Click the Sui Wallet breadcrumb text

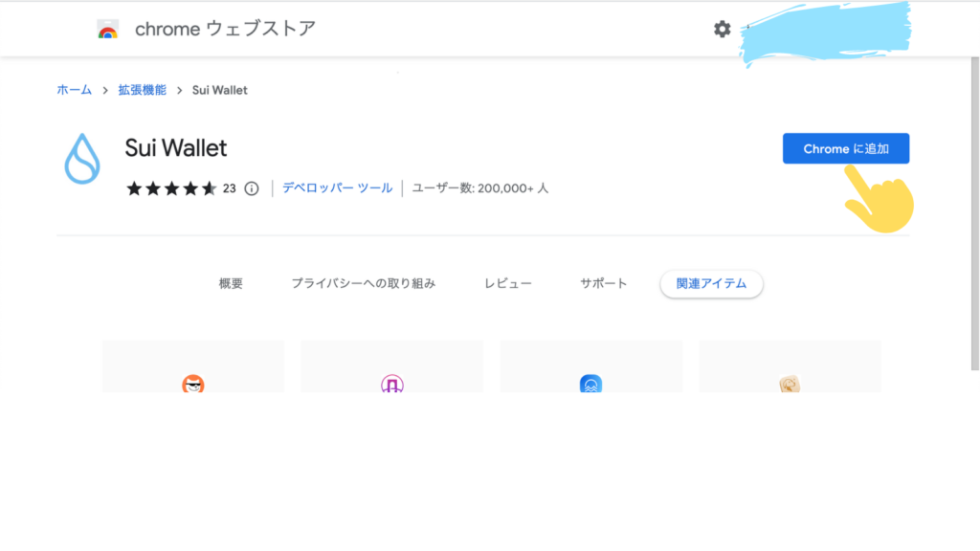(219, 90)
